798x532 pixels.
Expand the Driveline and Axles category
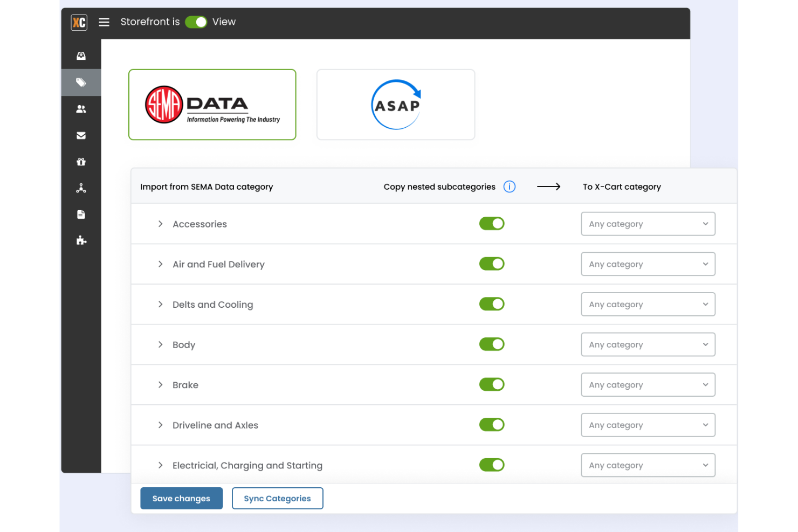click(x=160, y=425)
